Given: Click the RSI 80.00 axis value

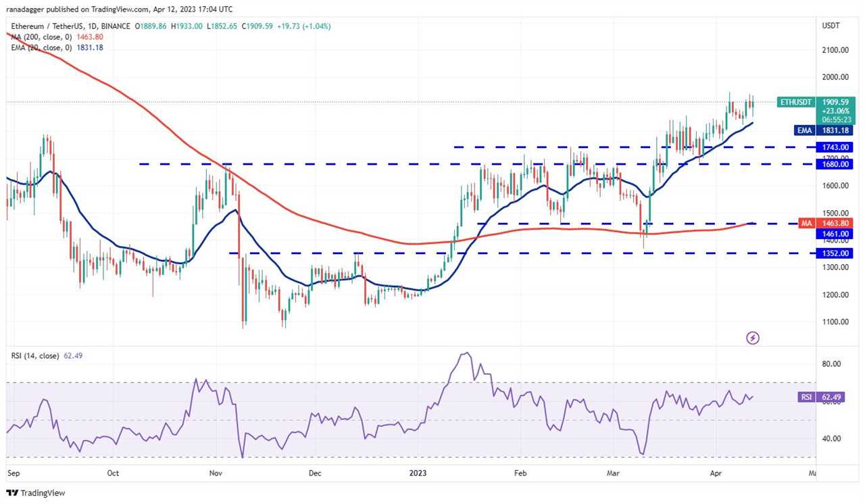Looking at the screenshot, I should (x=831, y=363).
